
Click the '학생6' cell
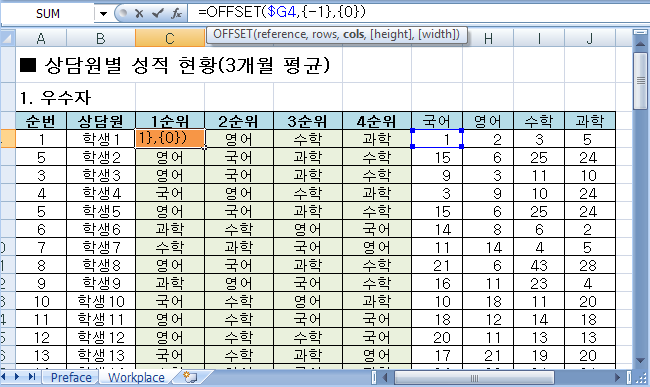coord(101,229)
